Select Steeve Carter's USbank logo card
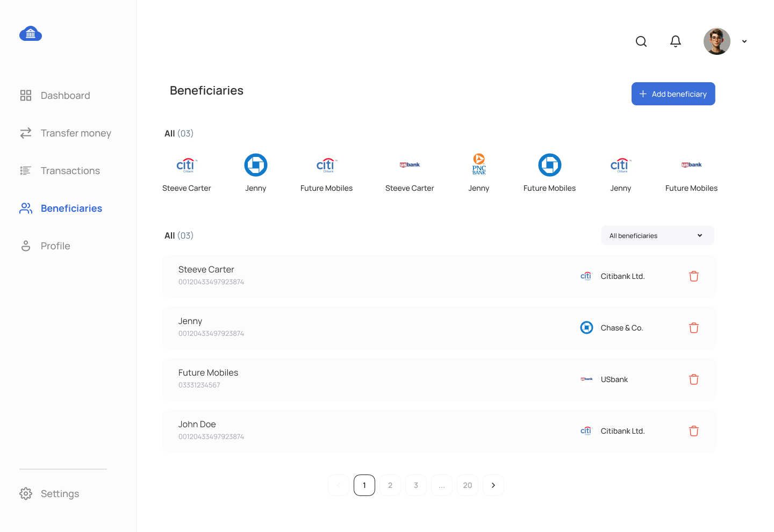This screenshot has height=532, width=774. [x=410, y=173]
